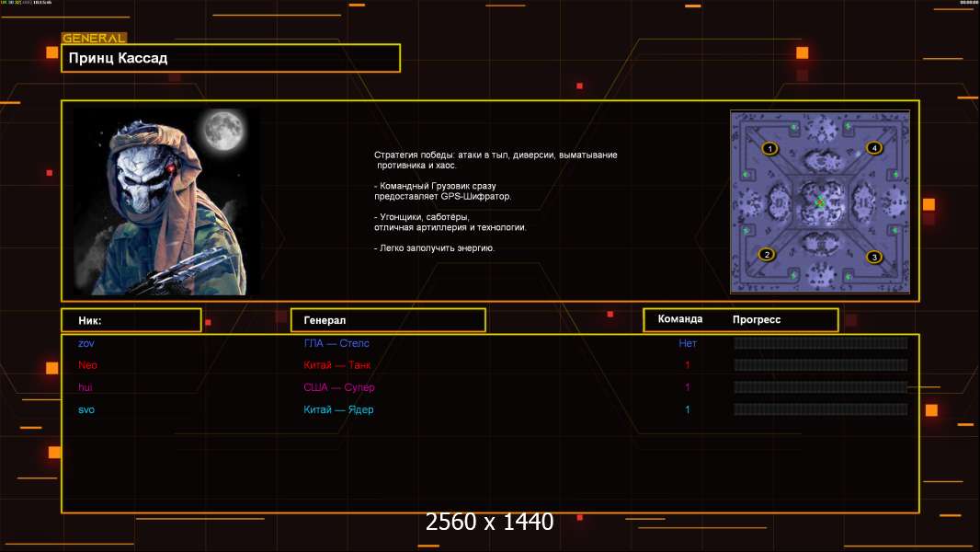This screenshot has height=552, width=980.
Task: Click start position 4 on the minimap
Action: 873,148
